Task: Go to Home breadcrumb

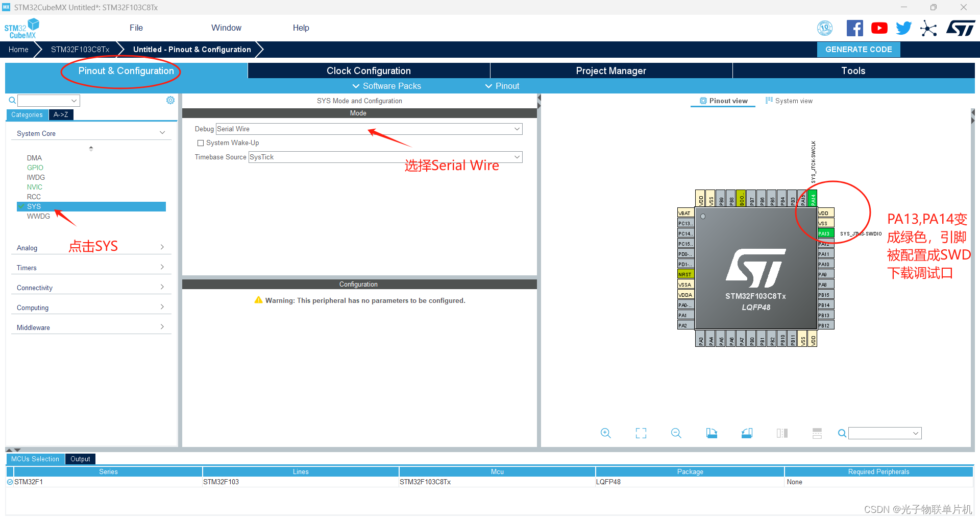Action: [18, 50]
